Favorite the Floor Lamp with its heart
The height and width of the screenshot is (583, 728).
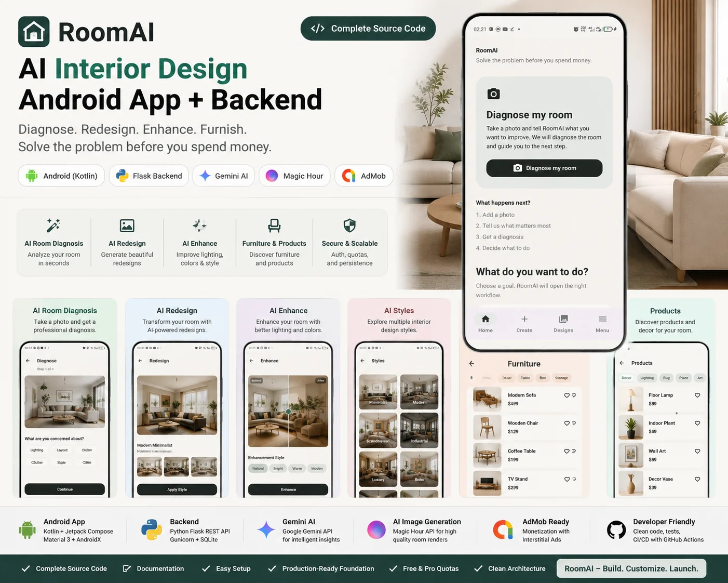point(697,395)
